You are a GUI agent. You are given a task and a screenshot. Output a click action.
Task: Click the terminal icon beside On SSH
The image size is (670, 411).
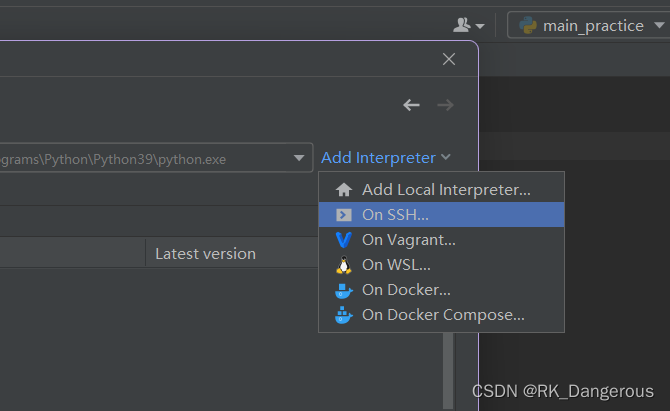(x=344, y=215)
